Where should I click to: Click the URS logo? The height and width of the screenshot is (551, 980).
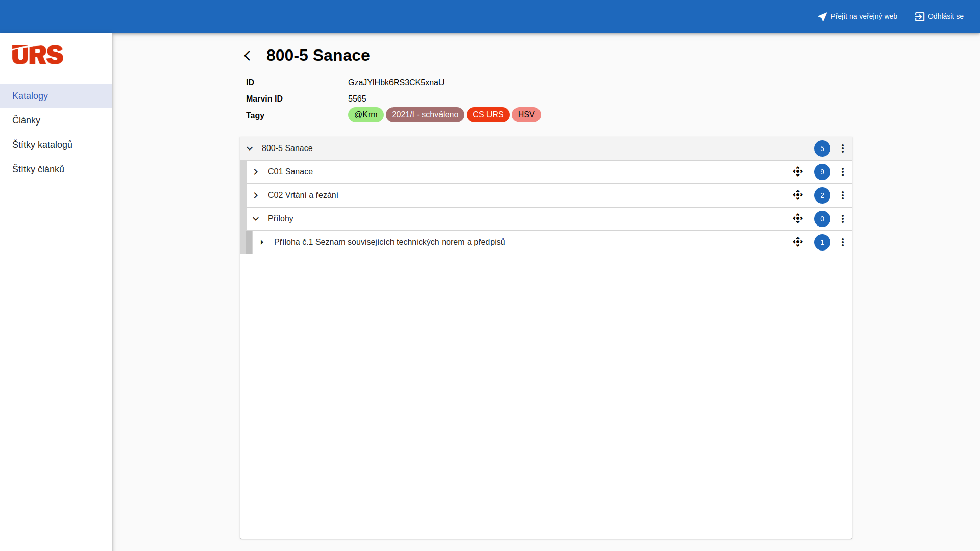pos(38,55)
